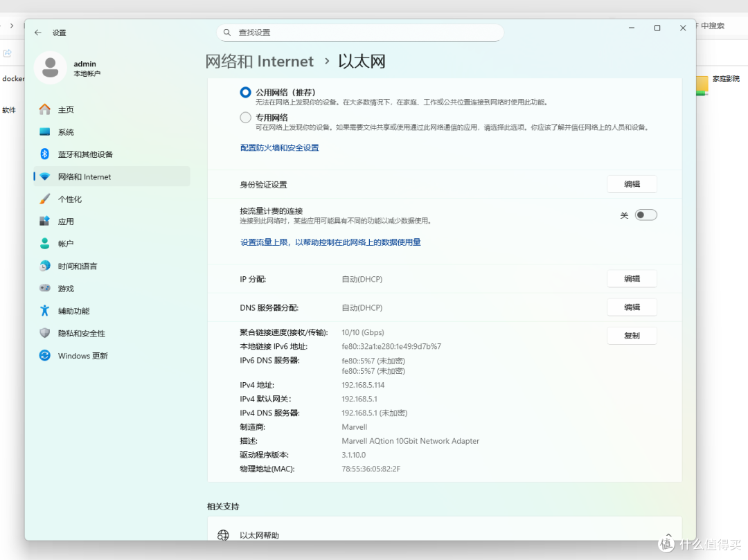Click the admin 本地帐户 profile name

[87, 68]
